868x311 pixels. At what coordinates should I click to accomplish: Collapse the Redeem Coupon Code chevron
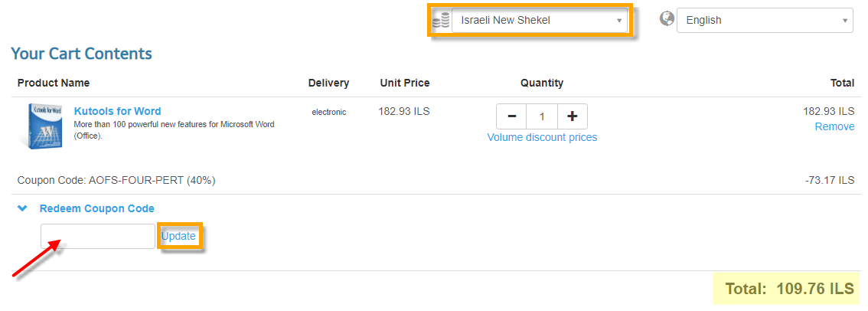[23, 208]
